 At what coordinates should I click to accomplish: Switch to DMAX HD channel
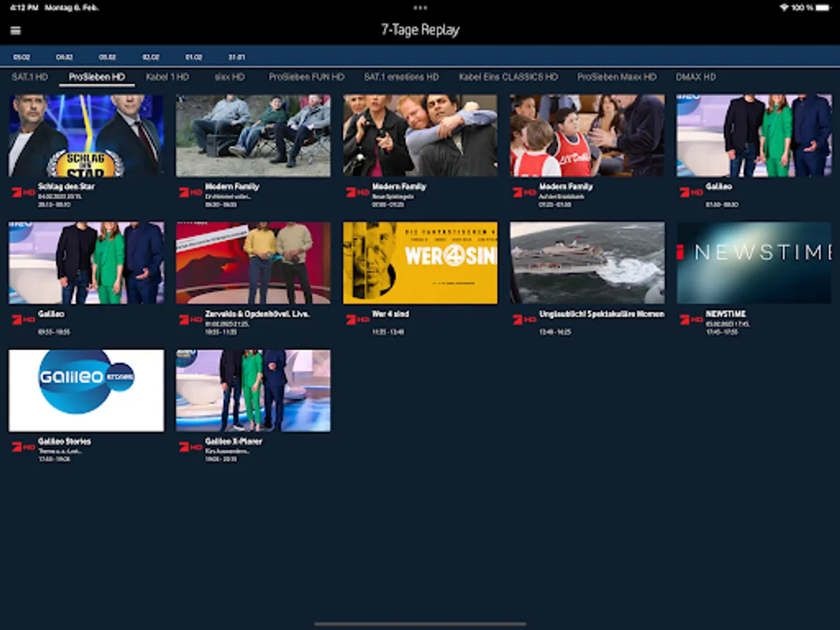coord(696,77)
